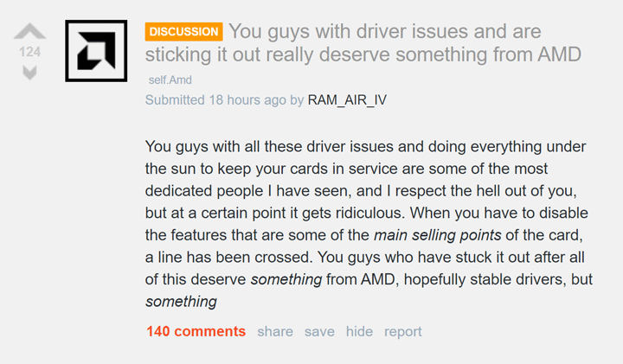The height and width of the screenshot is (364, 623).
Task: Share this post
Action: tap(275, 331)
